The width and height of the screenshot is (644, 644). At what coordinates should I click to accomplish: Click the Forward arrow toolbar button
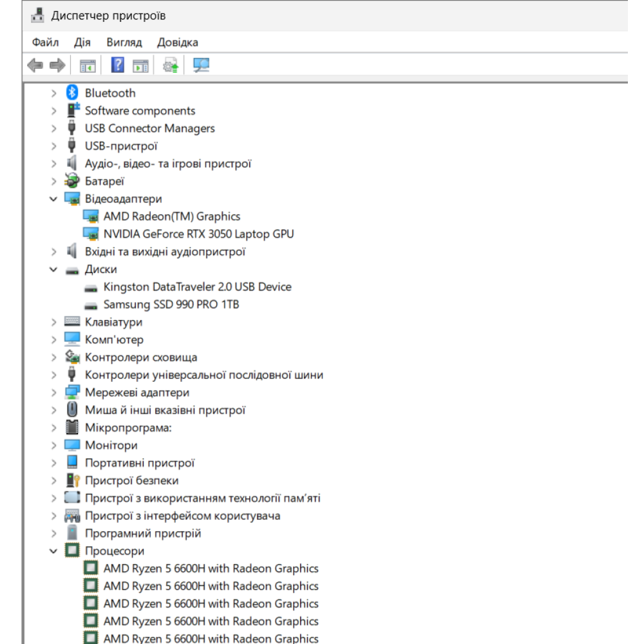[57, 65]
